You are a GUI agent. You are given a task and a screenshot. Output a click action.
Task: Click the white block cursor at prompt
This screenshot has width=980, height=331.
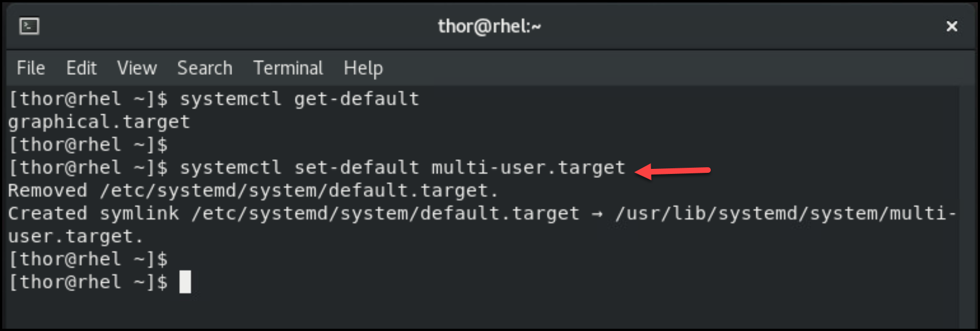(185, 282)
